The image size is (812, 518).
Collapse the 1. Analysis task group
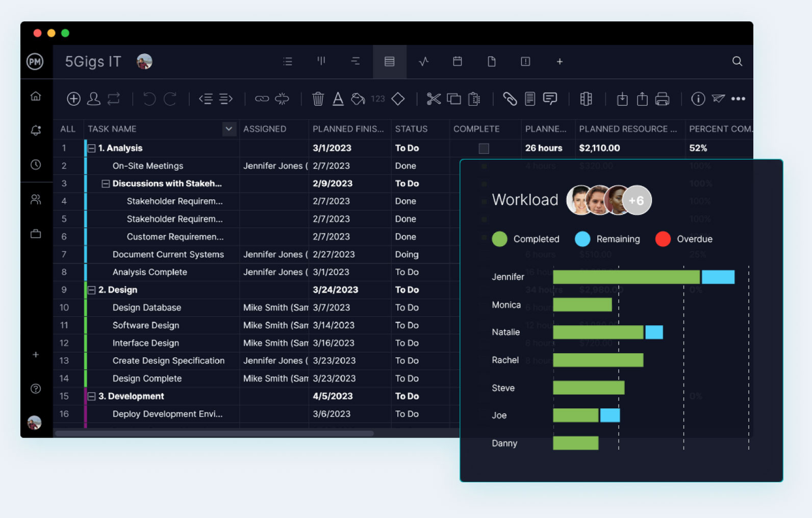92,148
